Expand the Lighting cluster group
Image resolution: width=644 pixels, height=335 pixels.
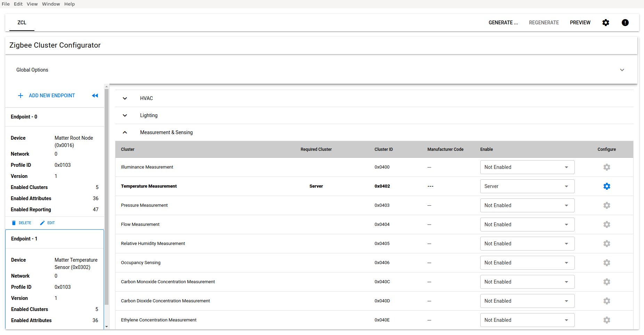[125, 115]
